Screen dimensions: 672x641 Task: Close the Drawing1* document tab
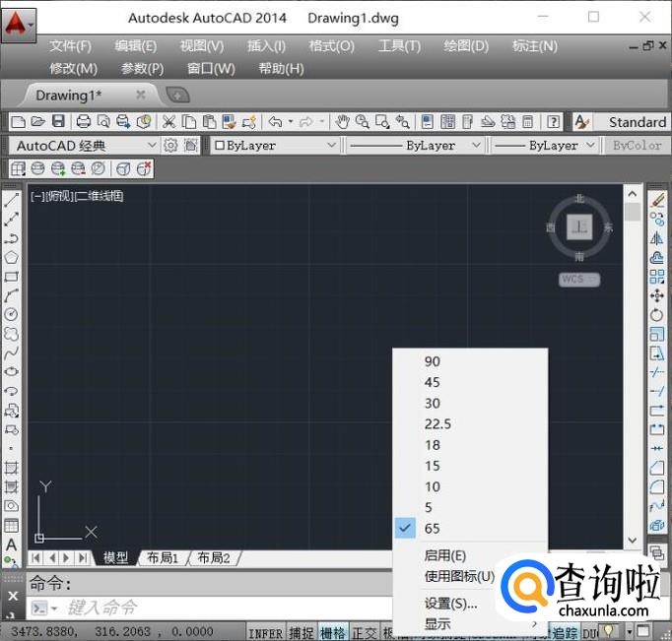click(x=141, y=95)
